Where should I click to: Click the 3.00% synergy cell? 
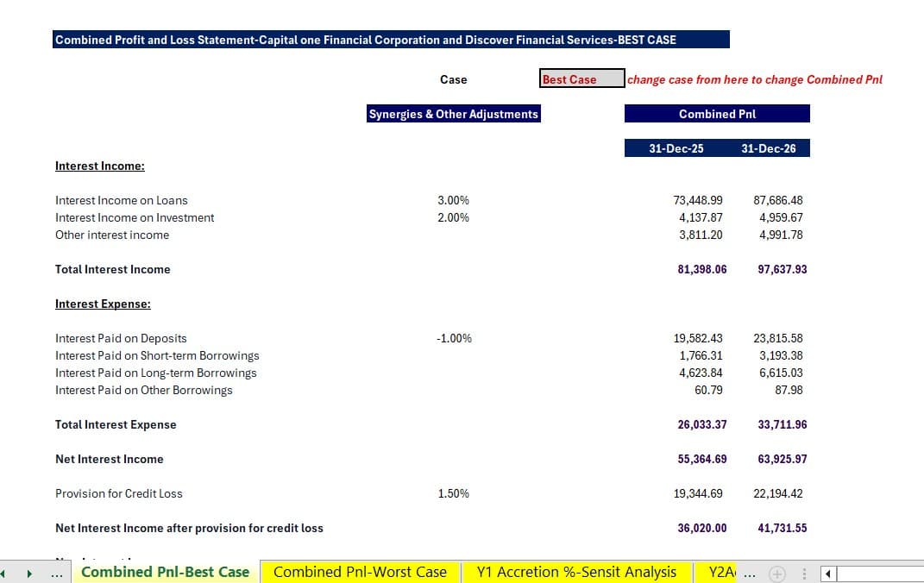pyautogui.click(x=453, y=200)
